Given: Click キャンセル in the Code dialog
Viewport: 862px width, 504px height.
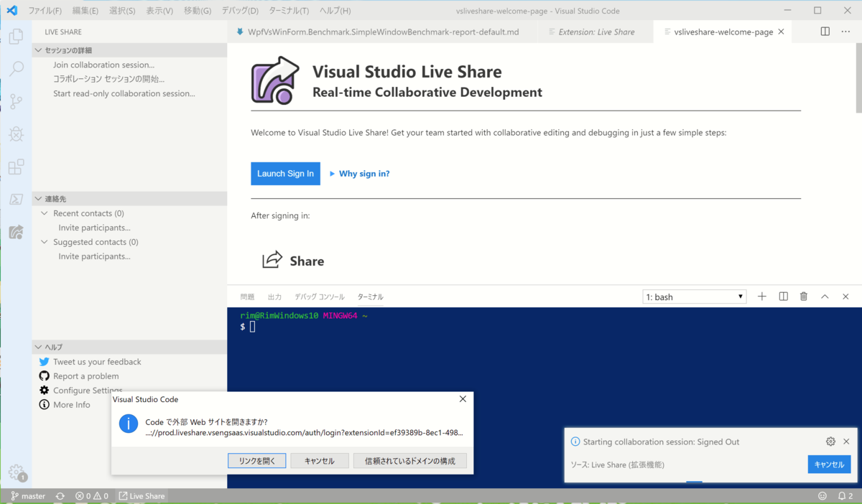Looking at the screenshot, I should click(x=320, y=461).
